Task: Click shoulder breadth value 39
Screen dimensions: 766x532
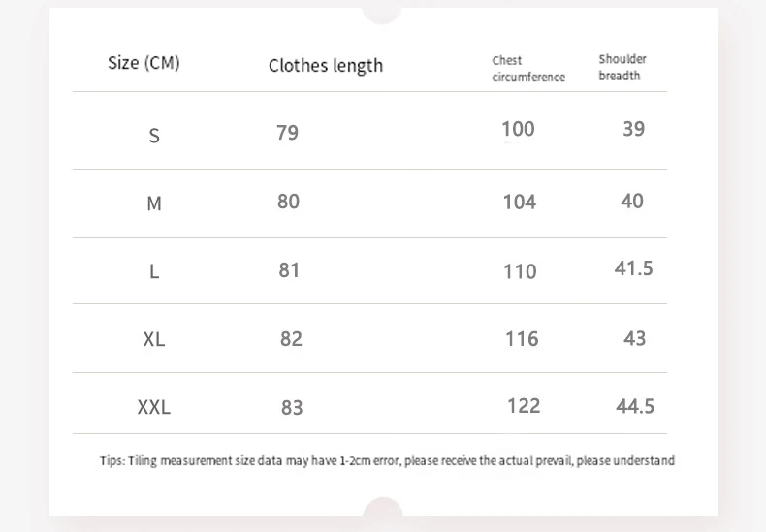Action: pos(633,129)
